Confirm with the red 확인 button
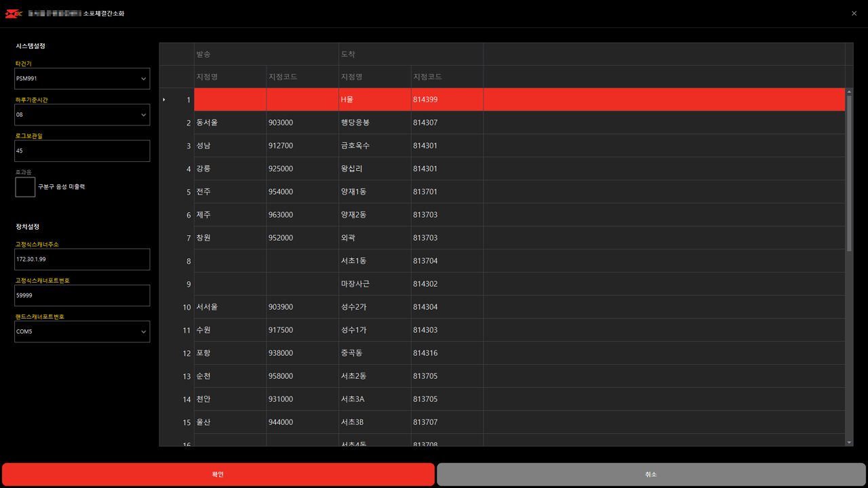This screenshot has height=488, width=868. tap(218, 474)
